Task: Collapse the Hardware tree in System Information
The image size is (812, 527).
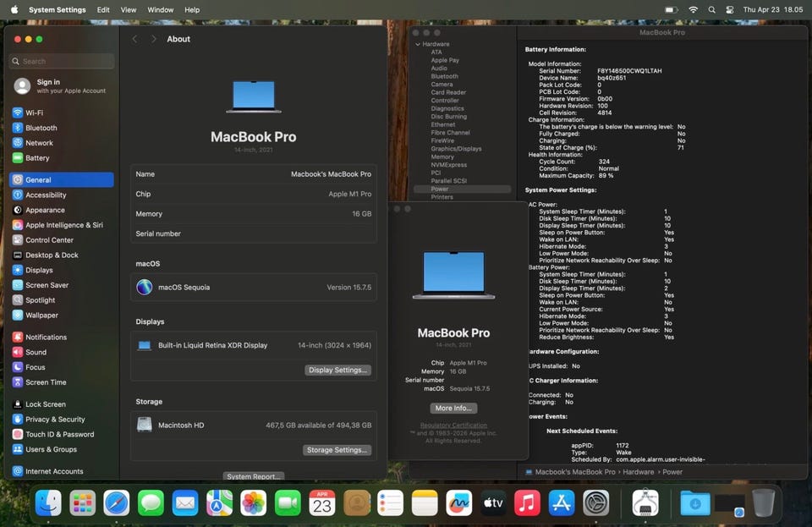Action: point(418,44)
